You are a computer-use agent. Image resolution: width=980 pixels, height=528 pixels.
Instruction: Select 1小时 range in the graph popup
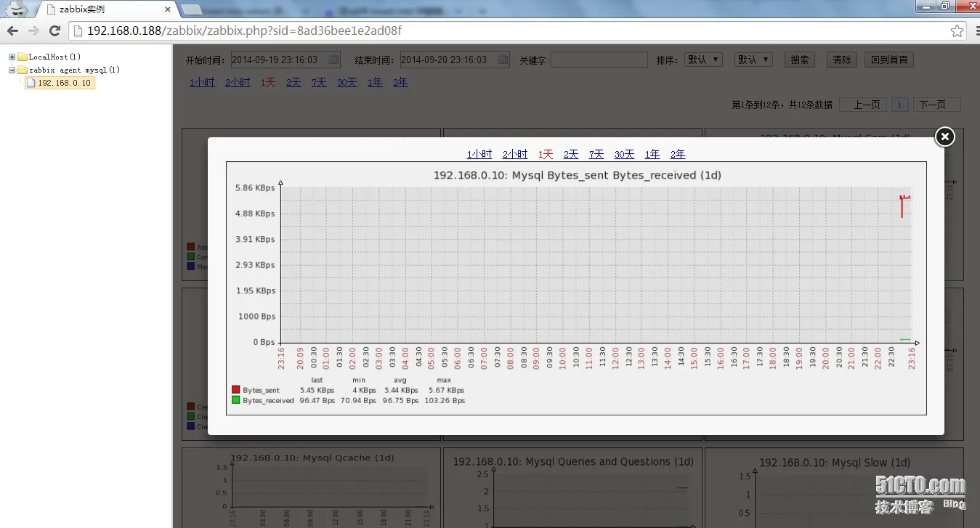pyautogui.click(x=479, y=154)
